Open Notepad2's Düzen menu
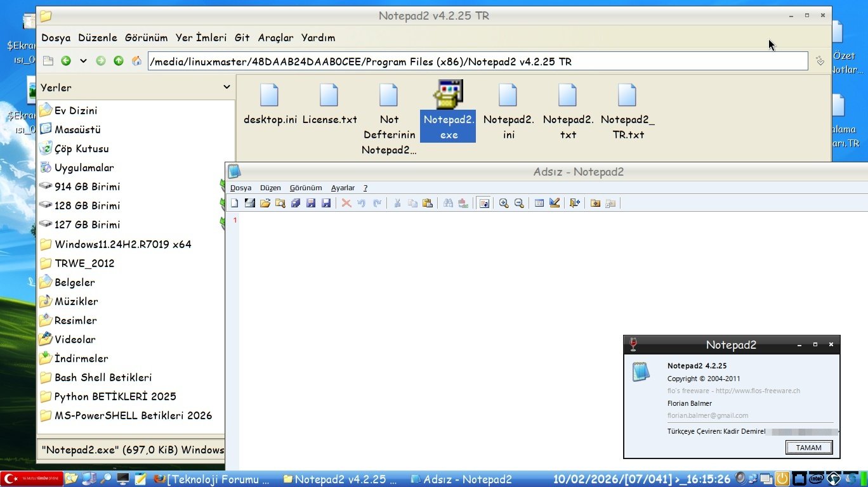 (270, 188)
